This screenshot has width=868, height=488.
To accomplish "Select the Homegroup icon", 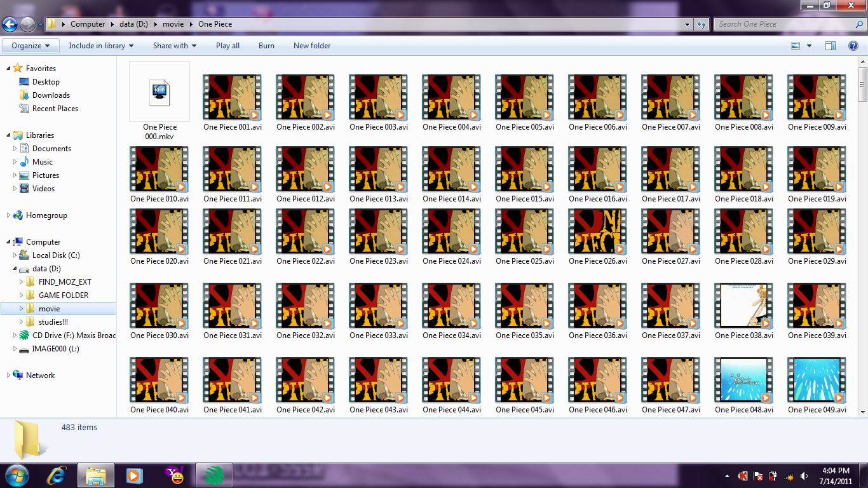I will click(x=18, y=215).
